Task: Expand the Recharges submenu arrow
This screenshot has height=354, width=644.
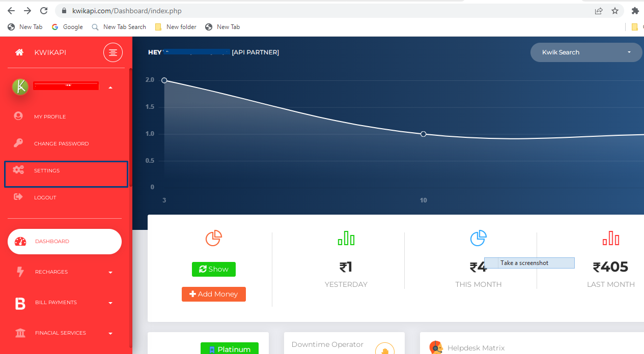Action: click(110, 273)
